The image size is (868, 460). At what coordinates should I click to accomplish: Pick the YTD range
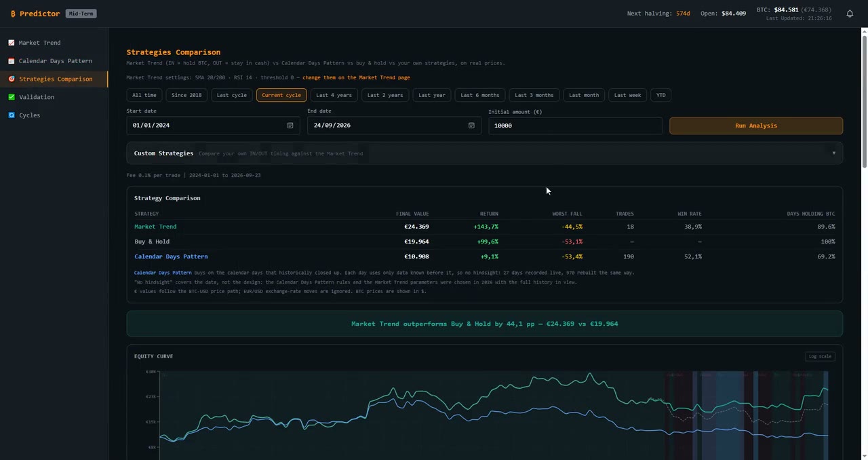pos(661,95)
